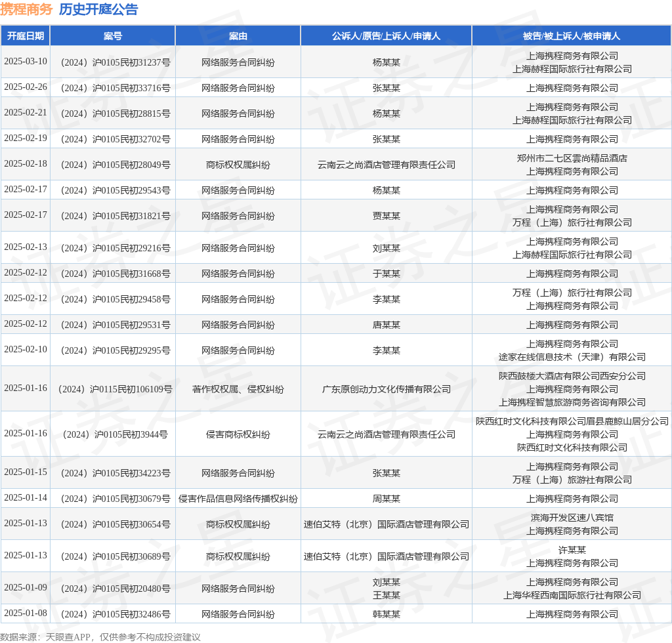Screen dimensions: 672x643
Task: Select cause 侵害作品信息网络传播权纠纷
Action: click(x=238, y=499)
